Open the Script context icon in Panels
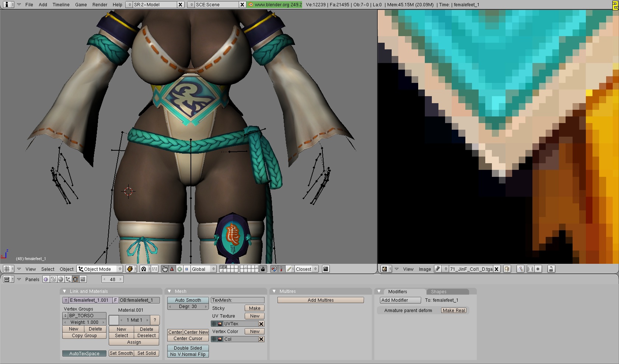 [53, 279]
